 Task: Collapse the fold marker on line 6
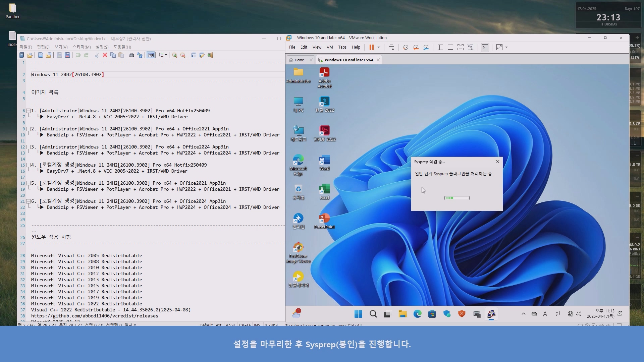coord(29,111)
